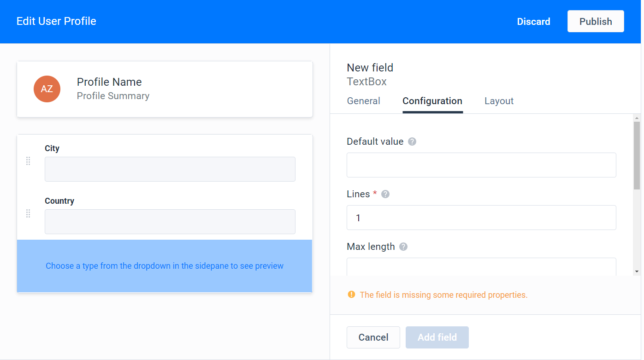Viewport: 644px width, 360px height.
Task: Discard the profile changes
Action: point(533,21)
